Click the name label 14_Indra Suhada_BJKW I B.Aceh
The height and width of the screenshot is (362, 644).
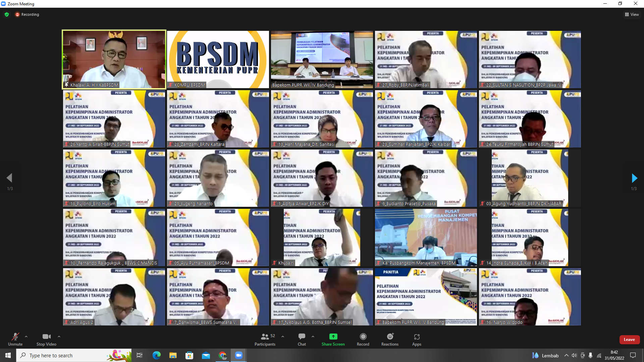click(517, 263)
